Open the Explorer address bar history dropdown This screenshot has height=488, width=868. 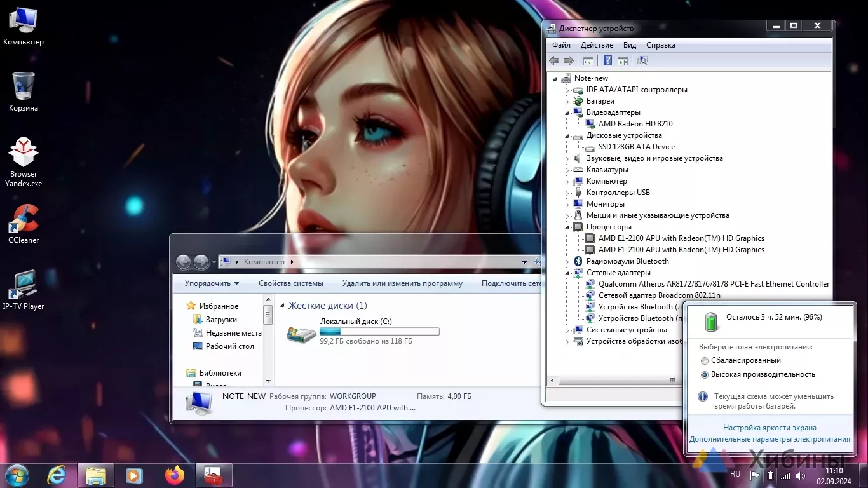[525, 262]
